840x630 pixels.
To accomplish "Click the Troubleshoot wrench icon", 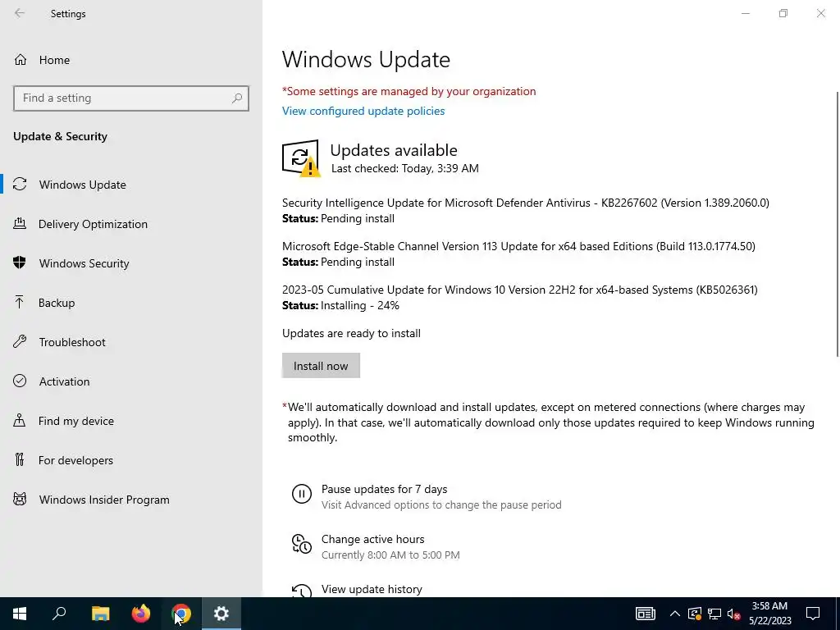I will pyautogui.click(x=20, y=341).
